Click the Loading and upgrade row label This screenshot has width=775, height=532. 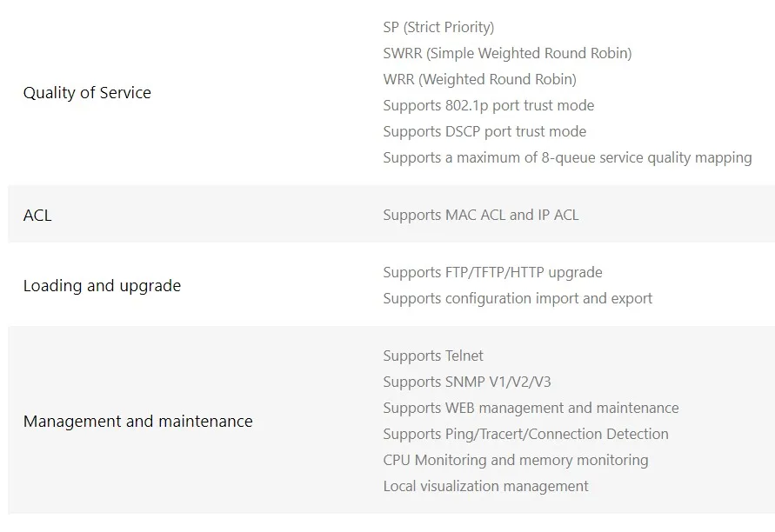point(102,286)
